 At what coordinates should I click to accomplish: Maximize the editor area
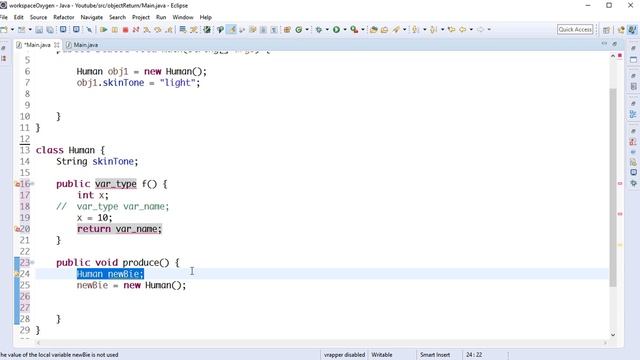point(614,43)
